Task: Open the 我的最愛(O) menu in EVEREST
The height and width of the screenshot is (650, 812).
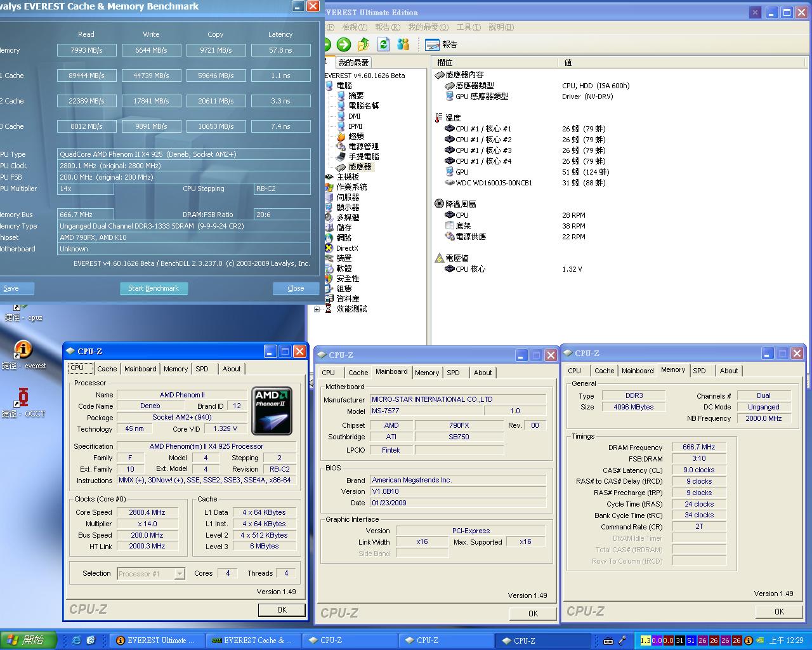Action: 428,27
